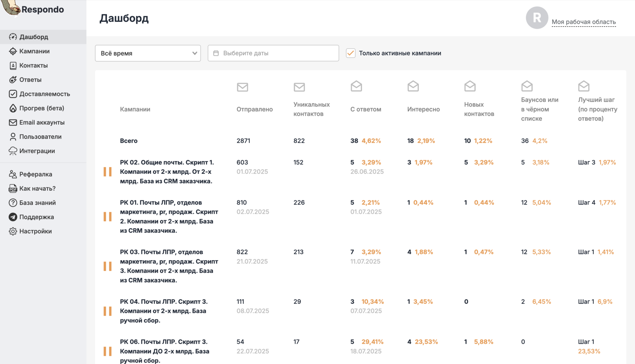Click the Warm-up (Прогрев) flame icon
635x364 pixels.
[13, 108]
